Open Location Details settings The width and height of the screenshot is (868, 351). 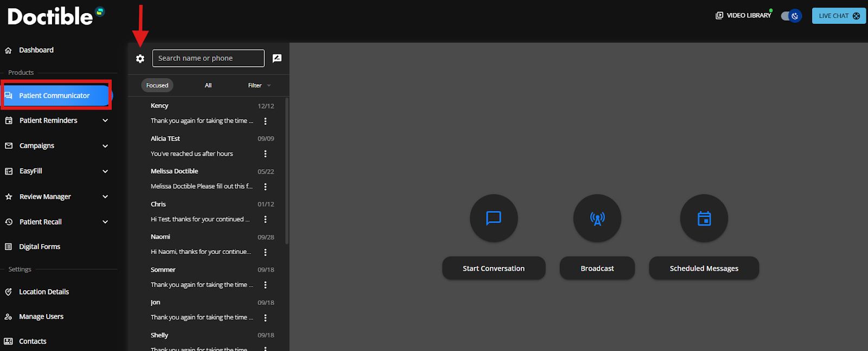pos(44,292)
